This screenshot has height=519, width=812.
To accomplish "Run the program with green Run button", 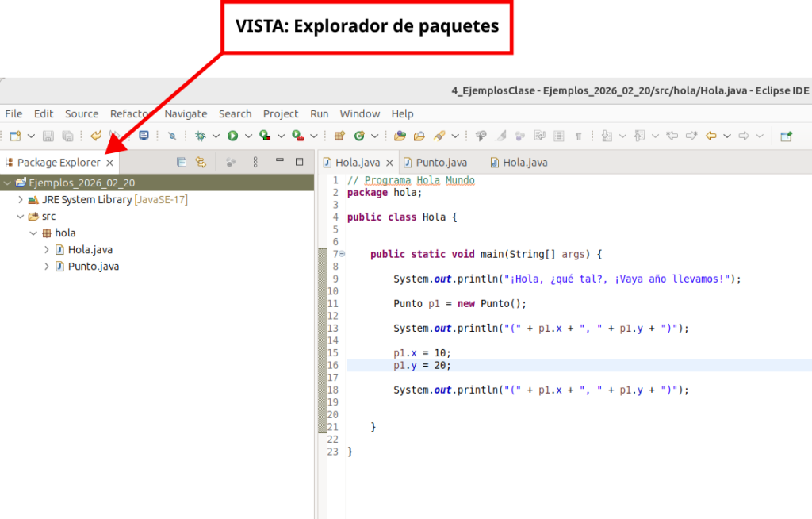I will point(233,136).
